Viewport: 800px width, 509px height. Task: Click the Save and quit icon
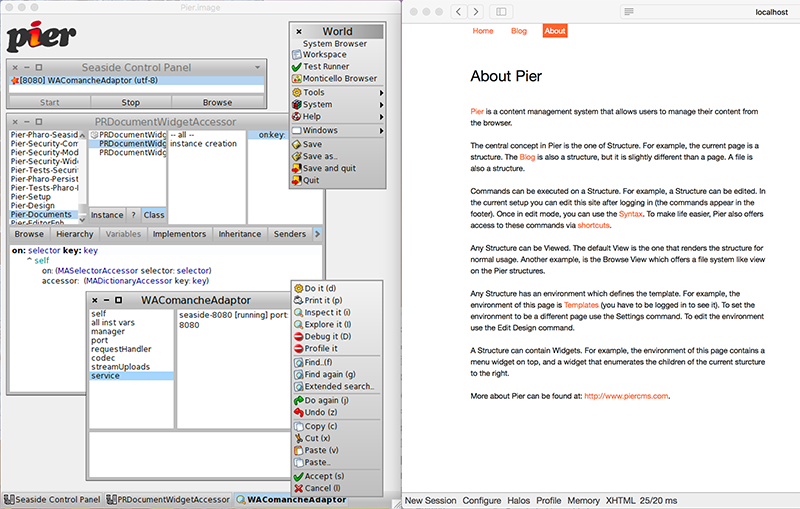click(297, 168)
